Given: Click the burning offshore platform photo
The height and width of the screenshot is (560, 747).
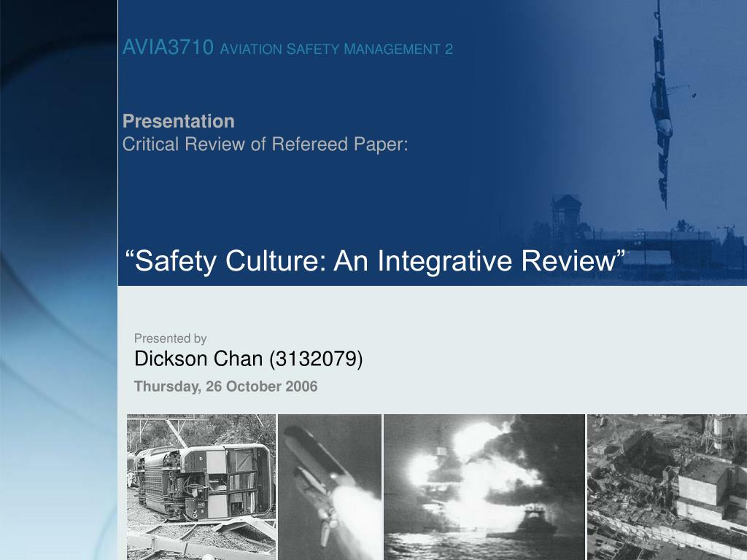Looking at the screenshot, I should (484, 487).
